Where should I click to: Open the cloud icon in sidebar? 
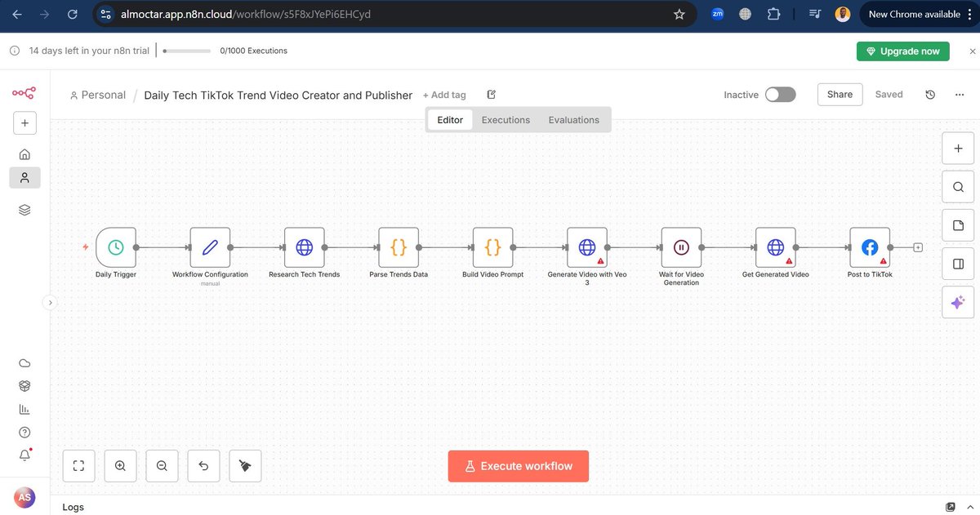point(24,363)
